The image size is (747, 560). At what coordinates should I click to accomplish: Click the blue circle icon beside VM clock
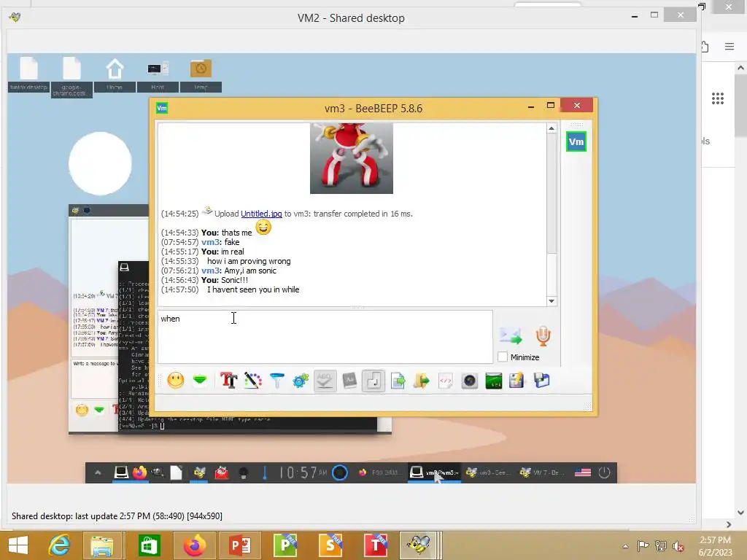tap(340, 472)
